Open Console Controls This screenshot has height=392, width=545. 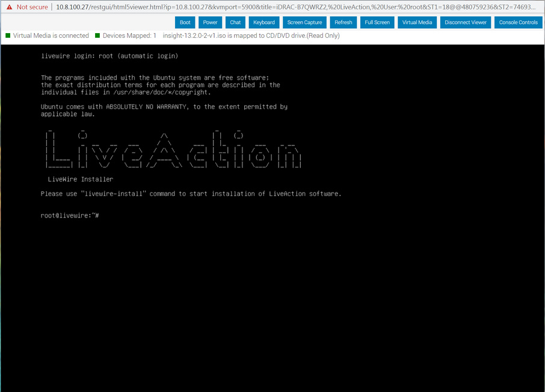tap(519, 22)
